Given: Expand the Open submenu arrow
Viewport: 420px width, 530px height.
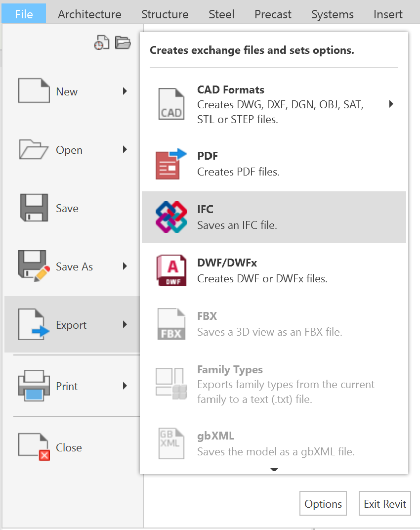Looking at the screenshot, I should [x=125, y=149].
